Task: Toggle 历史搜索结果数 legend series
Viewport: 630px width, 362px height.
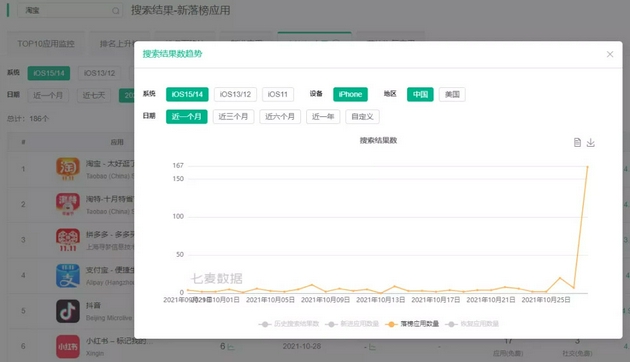Action: [289, 324]
